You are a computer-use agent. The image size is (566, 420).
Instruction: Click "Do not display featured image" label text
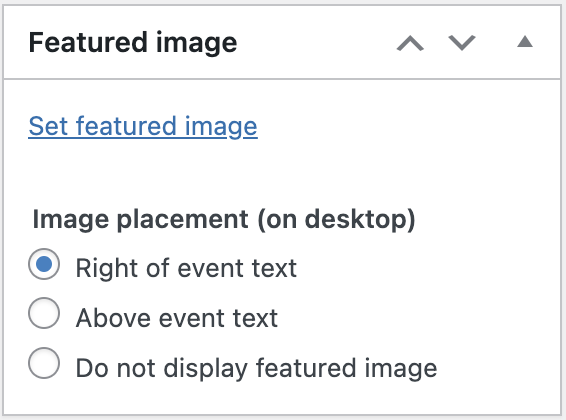(x=256, y=368)
